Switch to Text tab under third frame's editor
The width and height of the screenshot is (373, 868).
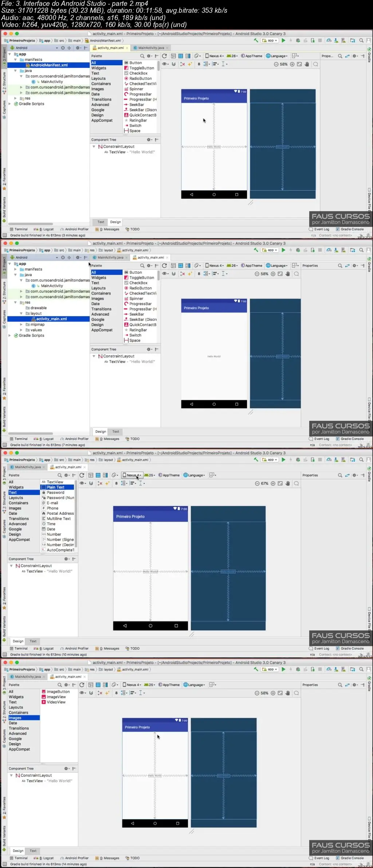pyautogui.click(x=33, y=641)
